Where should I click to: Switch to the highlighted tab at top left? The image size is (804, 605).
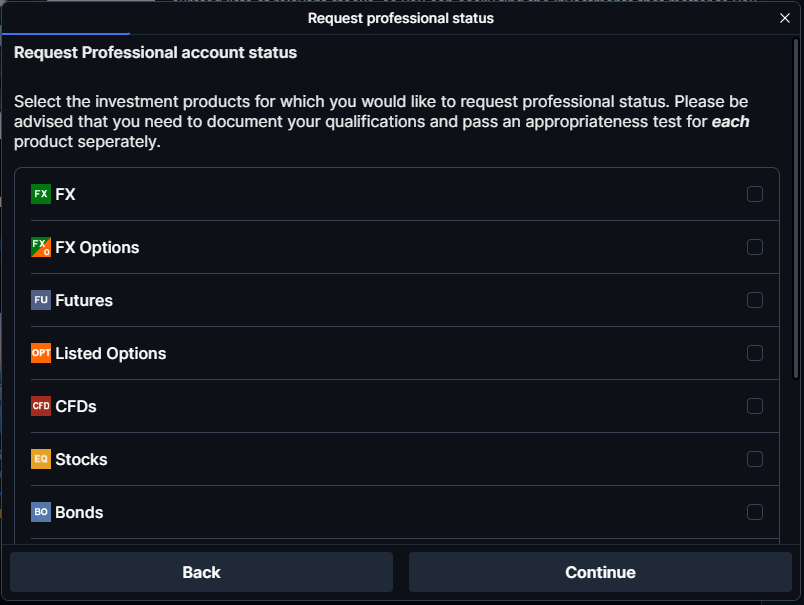tap(65, 18)
